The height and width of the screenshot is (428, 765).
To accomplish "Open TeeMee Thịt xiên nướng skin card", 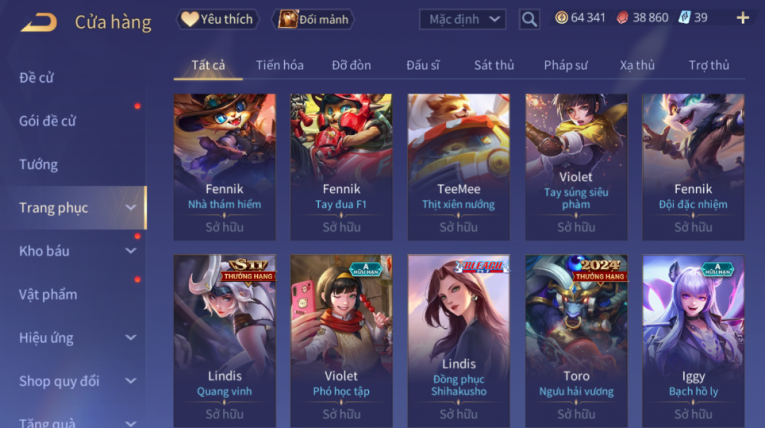I will 459,167.
